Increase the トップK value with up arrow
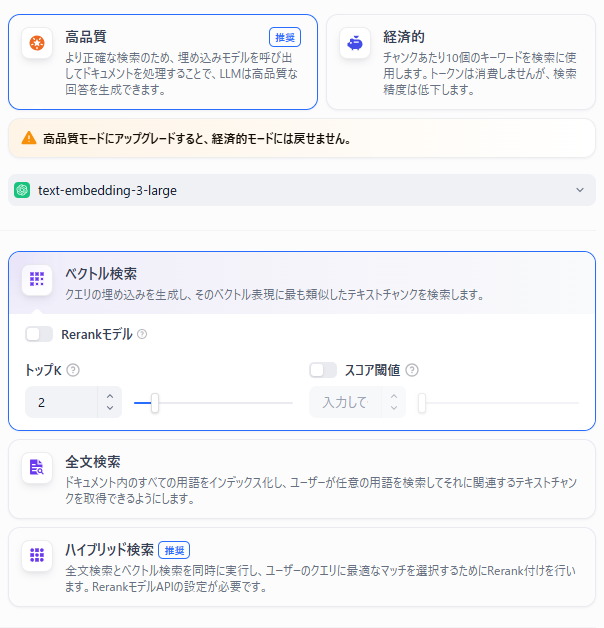Viewport: 604px width, 628px height. (x=110, y=395)
